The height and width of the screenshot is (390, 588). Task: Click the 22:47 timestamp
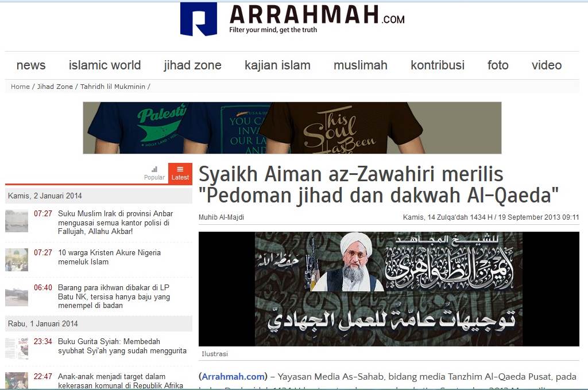pos(42,376)
